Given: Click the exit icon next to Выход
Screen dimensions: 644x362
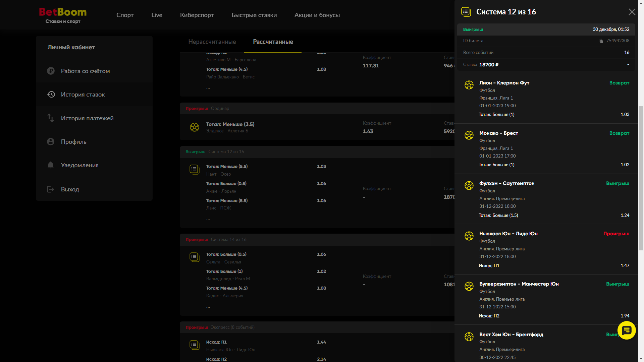Looking at the screenshot, I should 51,189.
